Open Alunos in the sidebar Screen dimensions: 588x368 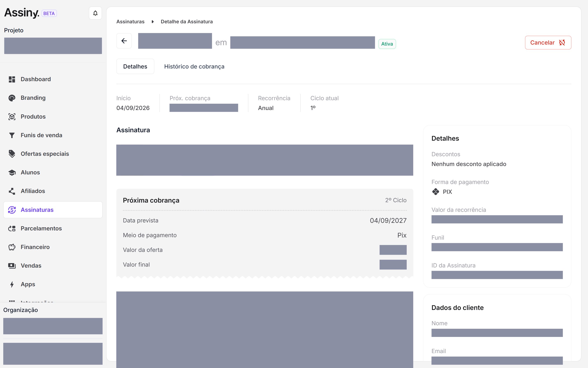[x=53, y=173]
